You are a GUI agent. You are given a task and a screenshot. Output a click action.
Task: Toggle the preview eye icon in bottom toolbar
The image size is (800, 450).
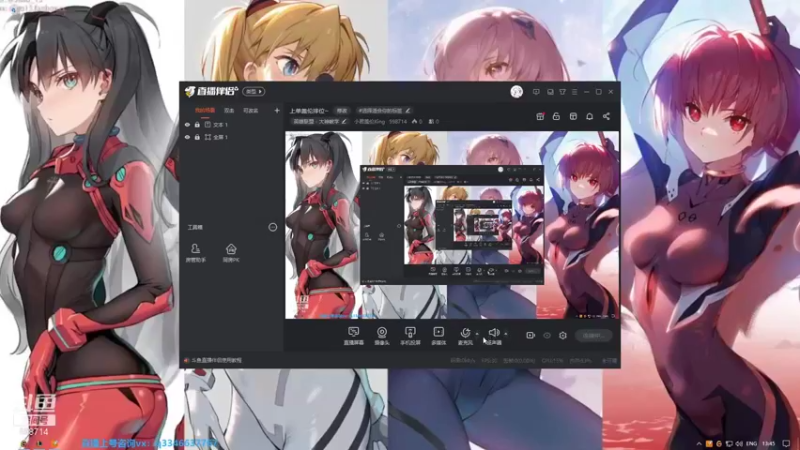click(x=547, y=336)
